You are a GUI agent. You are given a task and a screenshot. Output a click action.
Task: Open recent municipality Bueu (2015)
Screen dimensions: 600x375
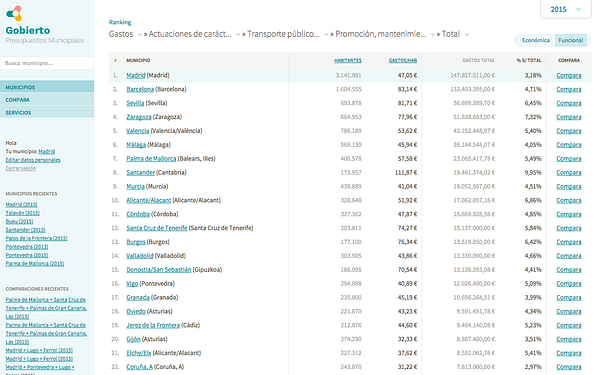click(x=19, y=222)
